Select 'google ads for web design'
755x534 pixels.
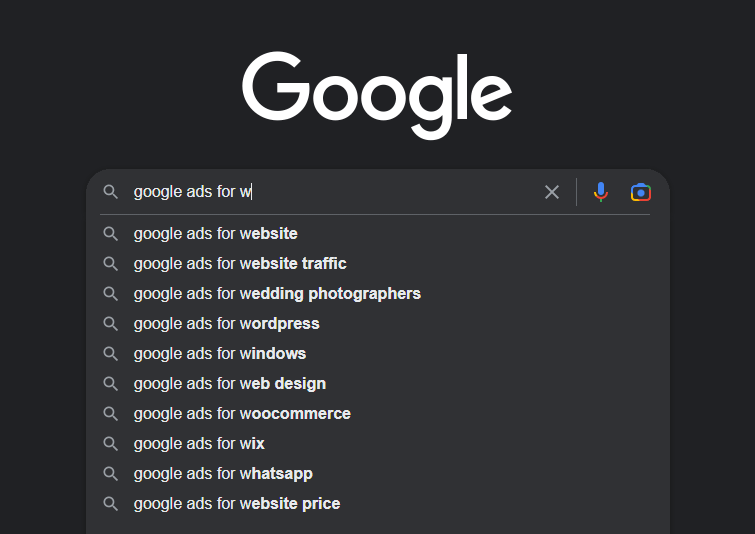[229, 384]
